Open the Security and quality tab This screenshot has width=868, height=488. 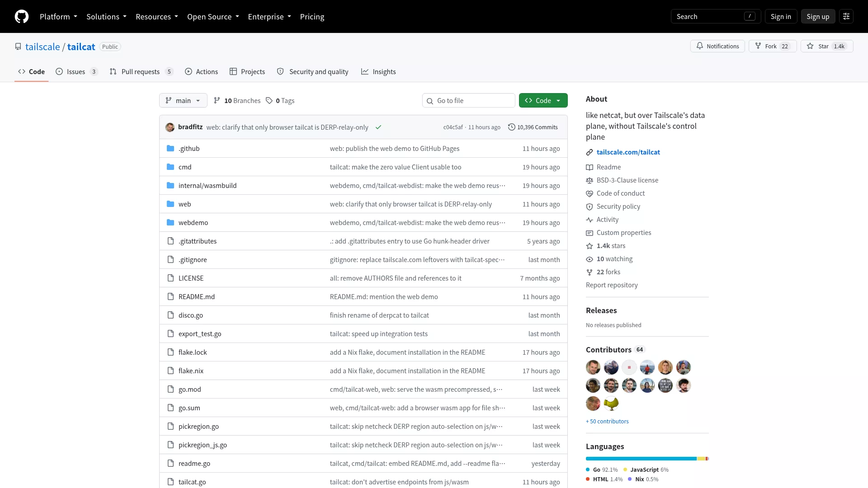(x=312, y=72)
